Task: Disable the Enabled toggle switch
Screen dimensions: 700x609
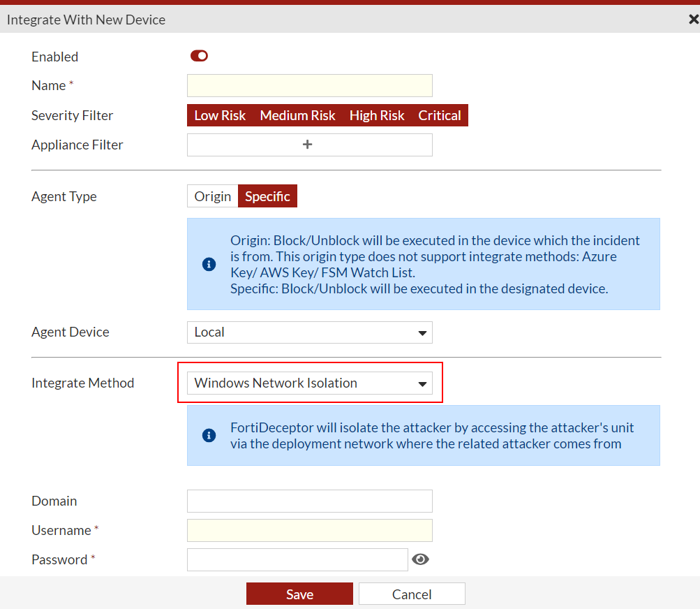Action: [x=198, y=56]
